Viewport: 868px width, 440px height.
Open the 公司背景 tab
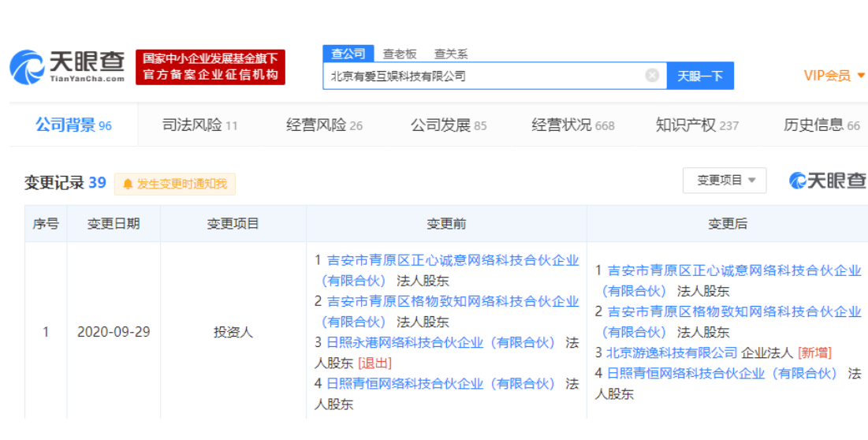pyautogui.click(x=73, y=125)
